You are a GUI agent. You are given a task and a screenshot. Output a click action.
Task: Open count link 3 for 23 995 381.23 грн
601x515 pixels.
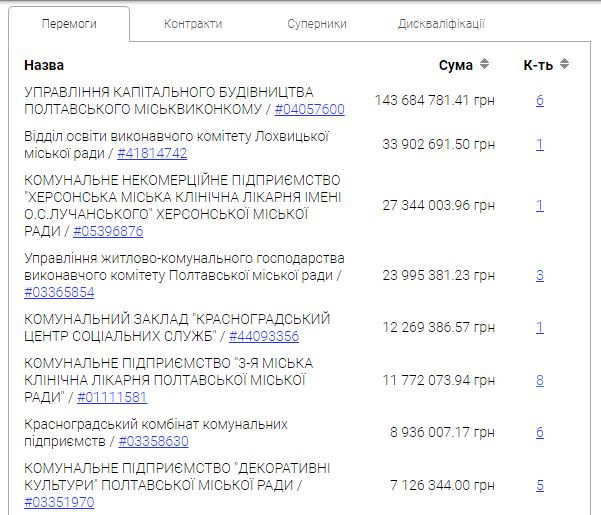[540, 275]
